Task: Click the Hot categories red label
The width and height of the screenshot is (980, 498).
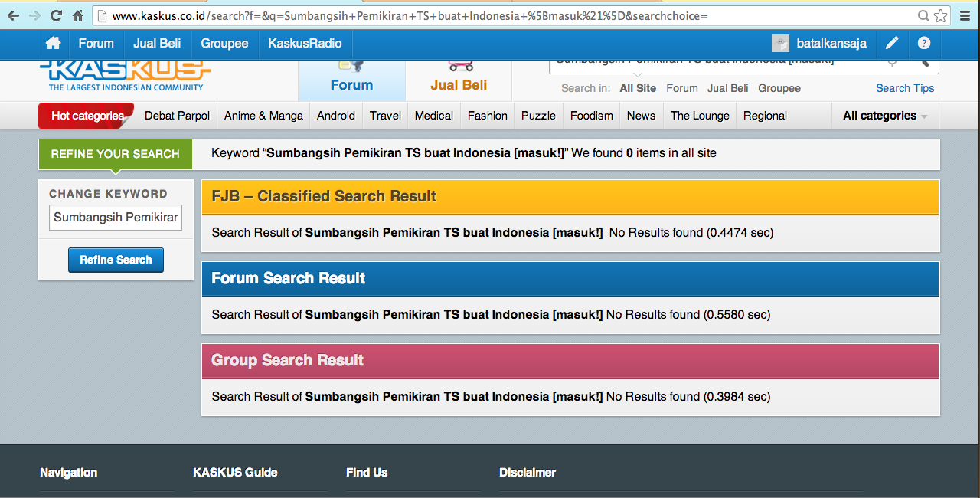Action: tap(87, 116)
